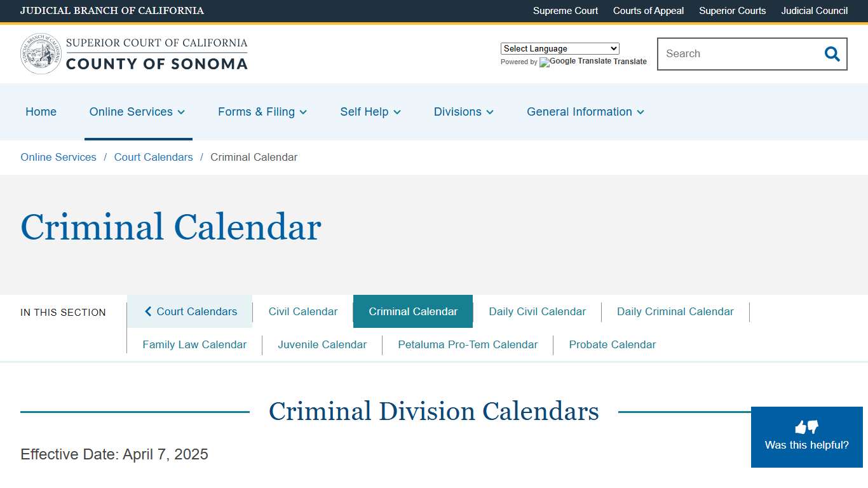Switch to the Daily Criminal Calendar tab
868x488 pixels.
675,311
